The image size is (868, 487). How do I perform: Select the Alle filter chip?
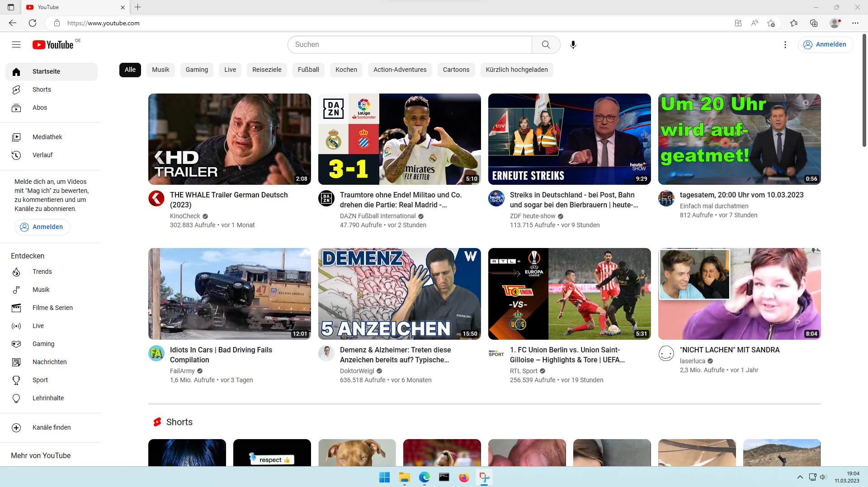tap(130, 70)
